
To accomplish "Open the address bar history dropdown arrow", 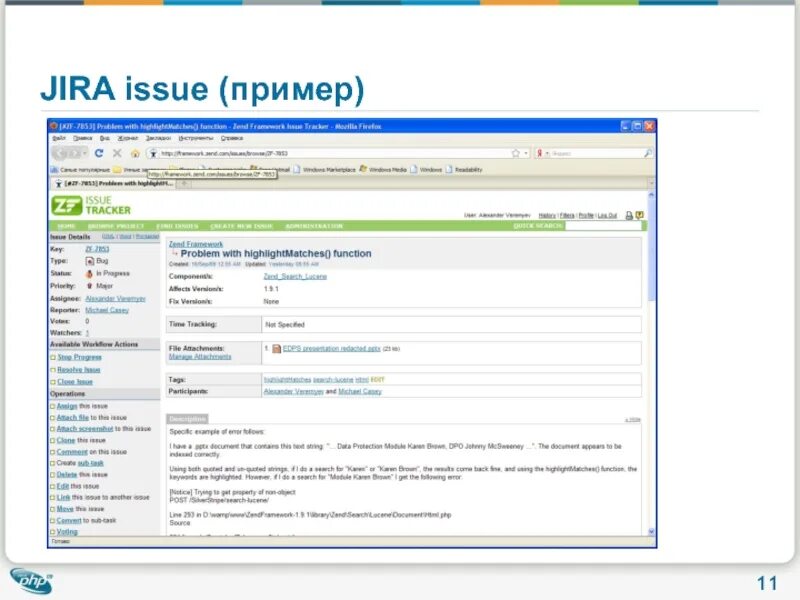I will tap(526, 152).
